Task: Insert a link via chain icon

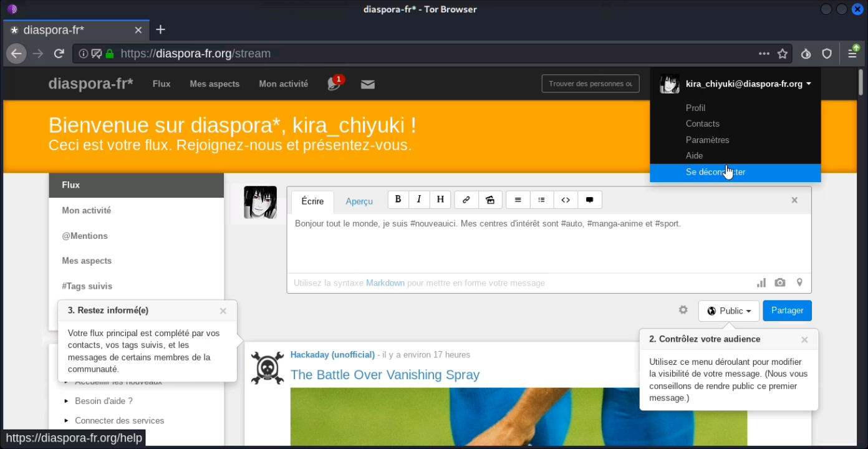Action: coord(466,200)
